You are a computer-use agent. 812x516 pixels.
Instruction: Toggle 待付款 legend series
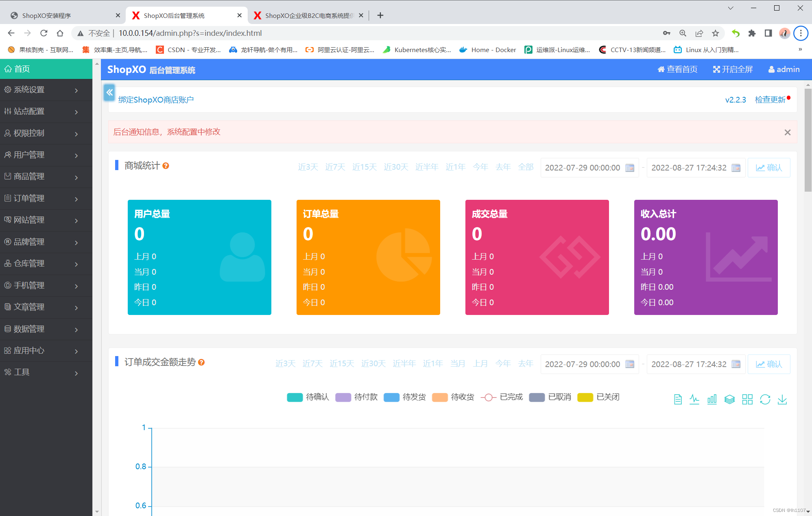coord(356,397)
